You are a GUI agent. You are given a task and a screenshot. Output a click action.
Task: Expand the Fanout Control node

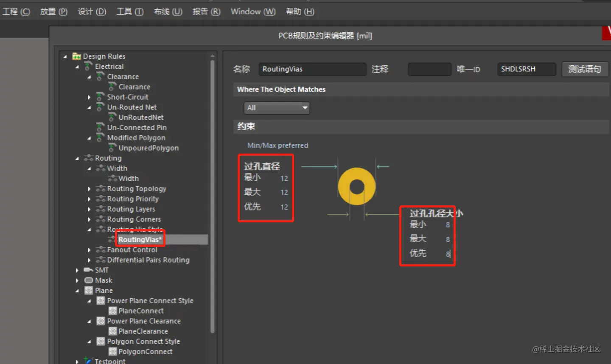[x=89, y=250]
